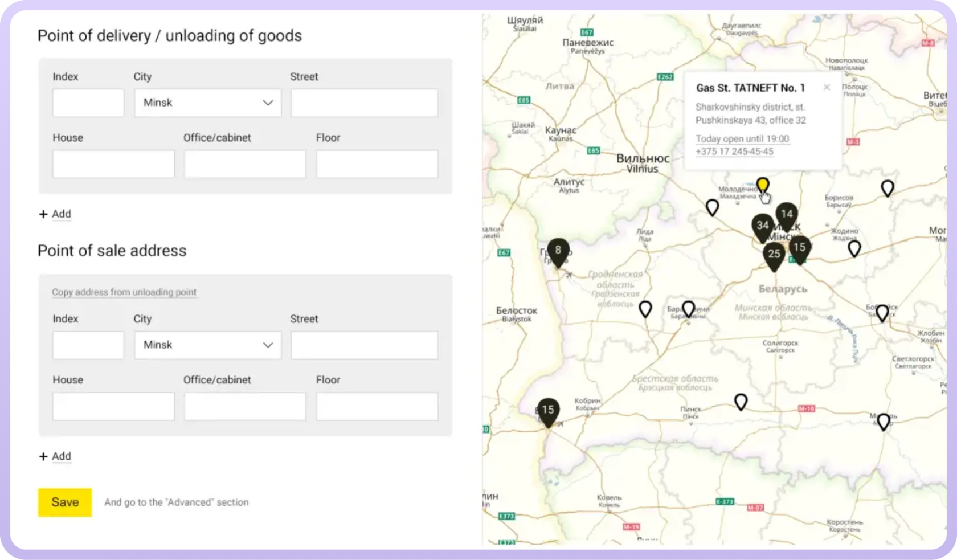Click the map cluster marker labeled 14
Screen dimensions: 957x560
[787, 215]
